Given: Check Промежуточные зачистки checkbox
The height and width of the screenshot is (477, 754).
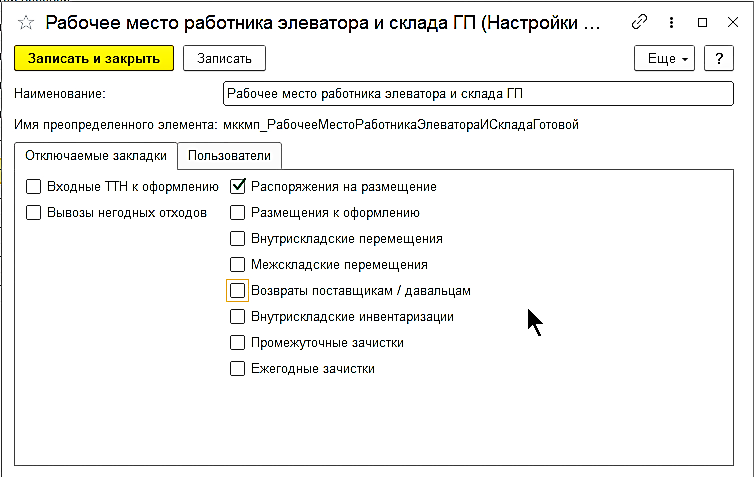Looking at the screenshot, I should click(x=238, y=343).
